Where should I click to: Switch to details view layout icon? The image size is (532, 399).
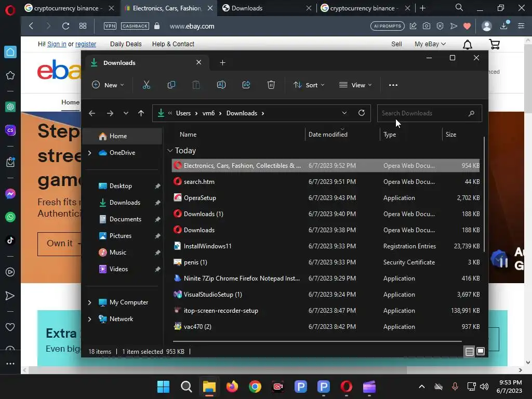[x=469, y=352]
